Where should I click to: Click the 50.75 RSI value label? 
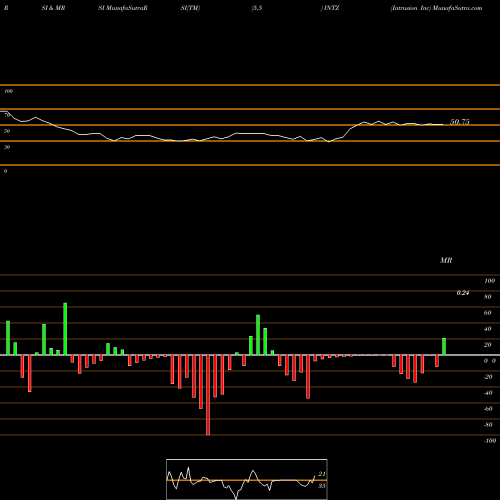tap(460, 122)
